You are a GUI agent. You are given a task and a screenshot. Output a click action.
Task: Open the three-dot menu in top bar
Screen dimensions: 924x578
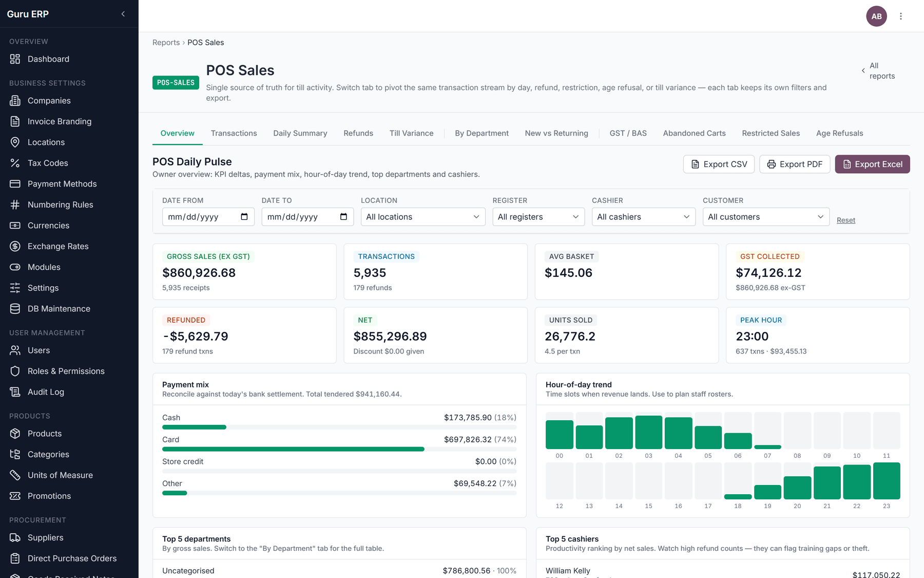pos(900,16)
